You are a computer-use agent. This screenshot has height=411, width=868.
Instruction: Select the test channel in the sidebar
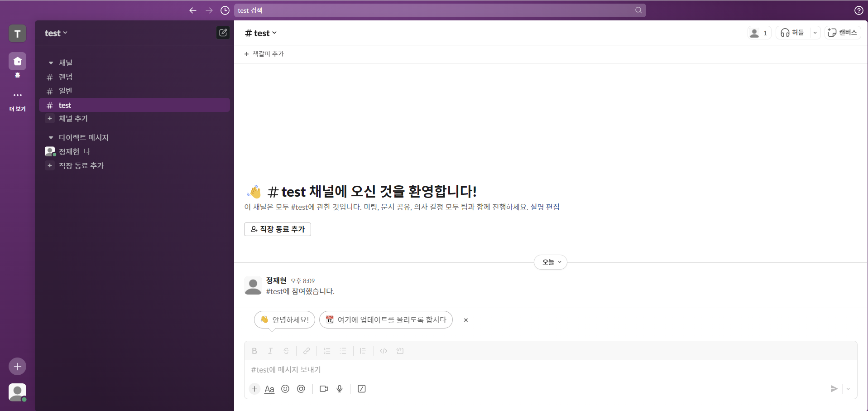[x=65, y=105]
